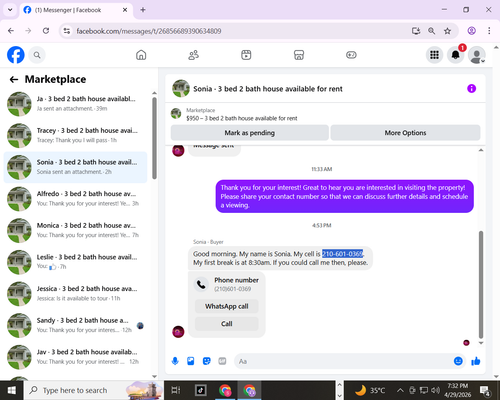Open the Jessica conversation
The image size is (500, 400).
tap(75, 294)
